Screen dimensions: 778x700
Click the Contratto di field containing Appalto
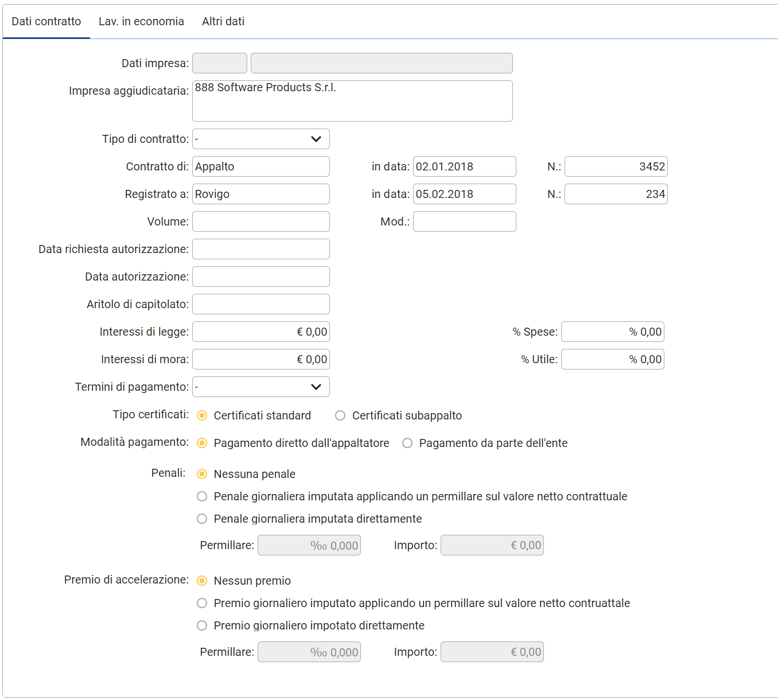[x=260, y=166]
